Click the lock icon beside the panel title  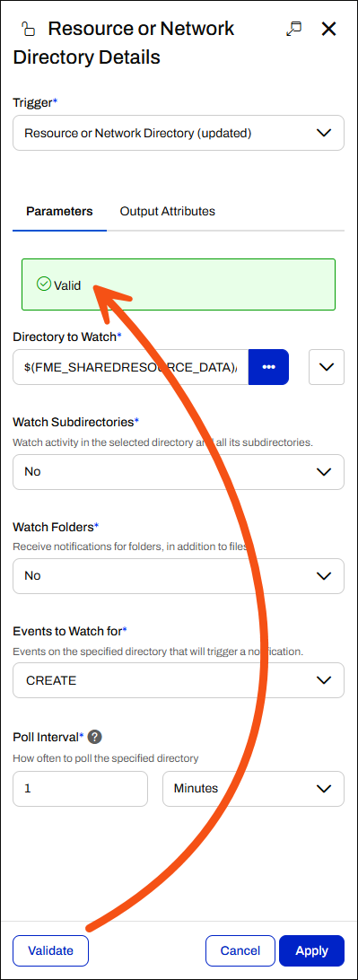[x=28, y=29]
